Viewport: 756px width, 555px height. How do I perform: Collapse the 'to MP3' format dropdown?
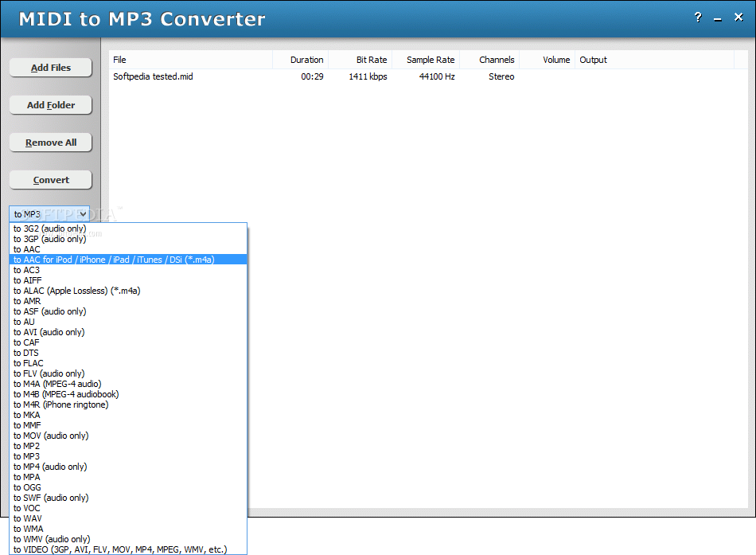coord(49,213)
